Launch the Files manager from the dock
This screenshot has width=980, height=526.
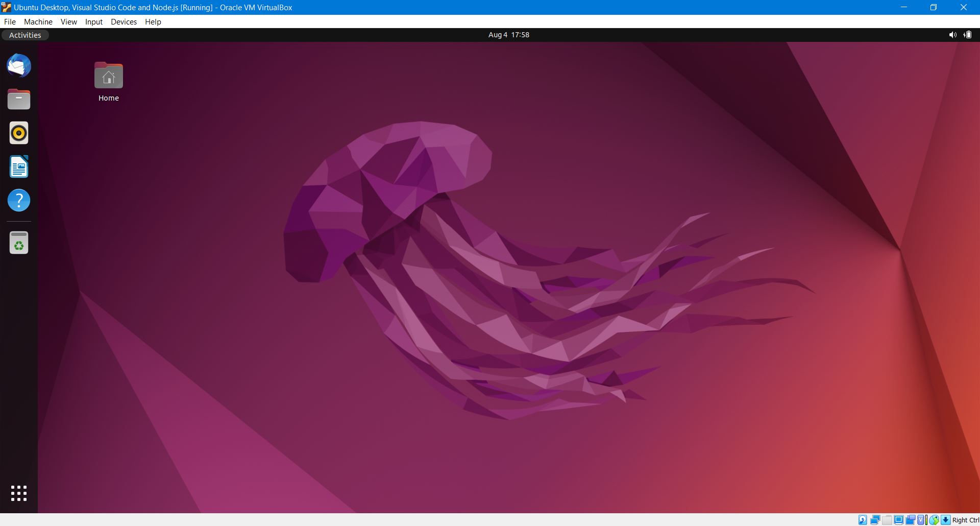[x=19, y=99]
